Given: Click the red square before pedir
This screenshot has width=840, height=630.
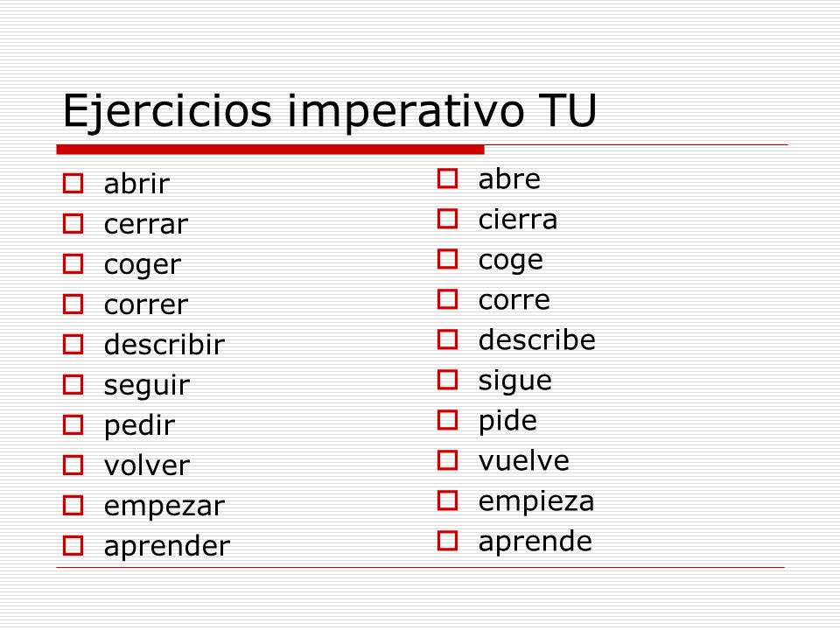Looking at the screenshot, I should click(x=73, y=425).
